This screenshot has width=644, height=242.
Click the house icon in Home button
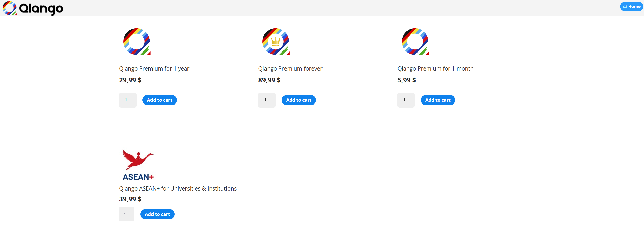click(x=625, y=7)
